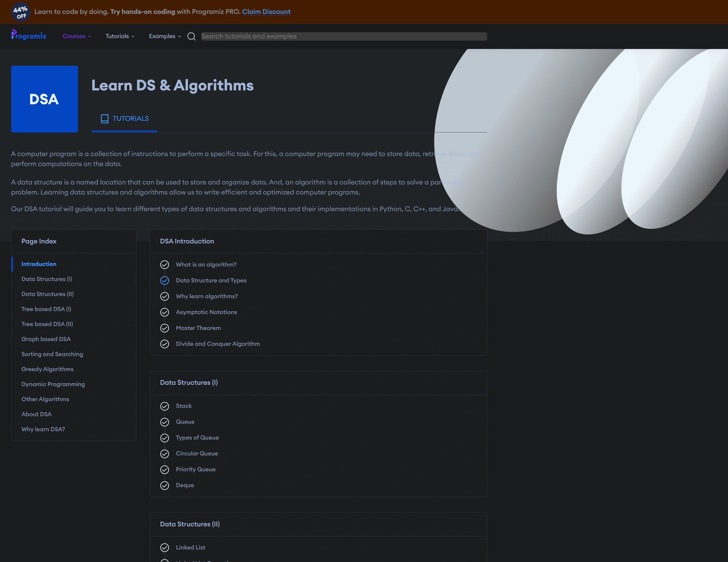The width and height of the screenshot is (728, 562).
Task: Click check icon beside Why learn algorithms?
Action: [x=165, y=297]
